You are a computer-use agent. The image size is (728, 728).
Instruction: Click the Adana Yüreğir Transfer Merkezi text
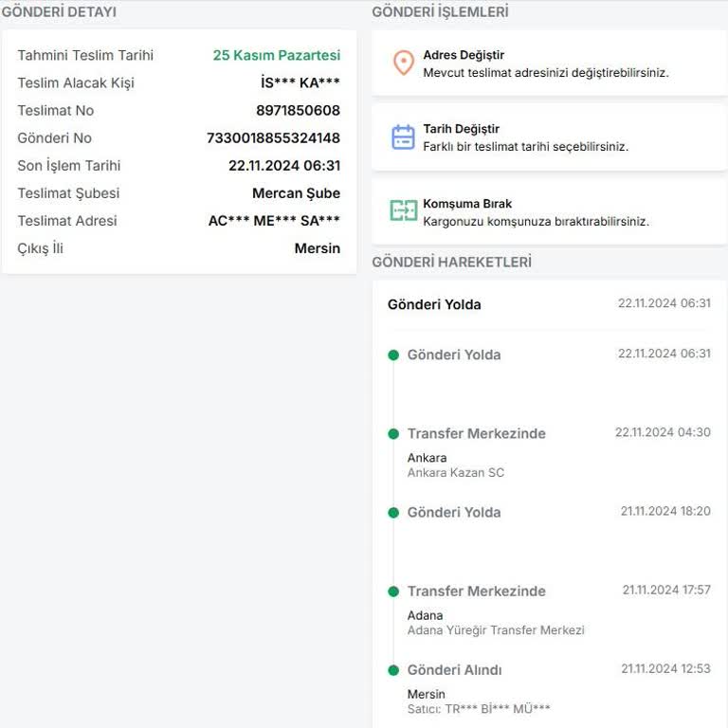(496, 630)
